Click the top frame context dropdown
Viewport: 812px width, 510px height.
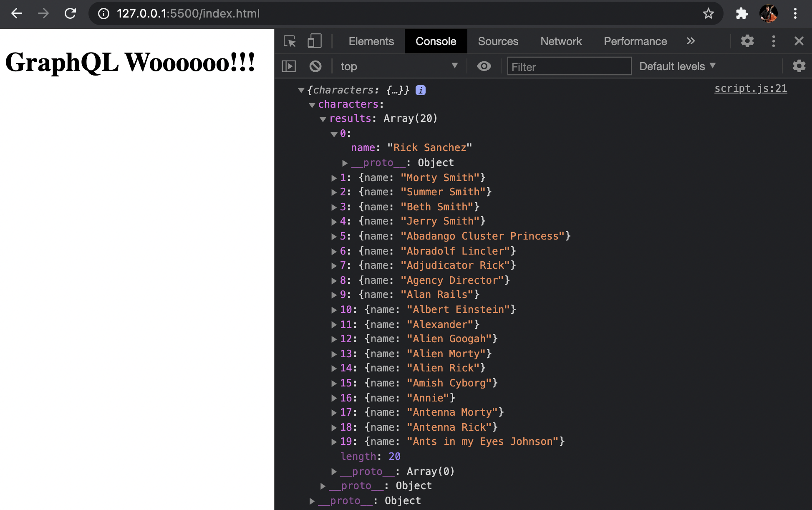tap(400, 65)
